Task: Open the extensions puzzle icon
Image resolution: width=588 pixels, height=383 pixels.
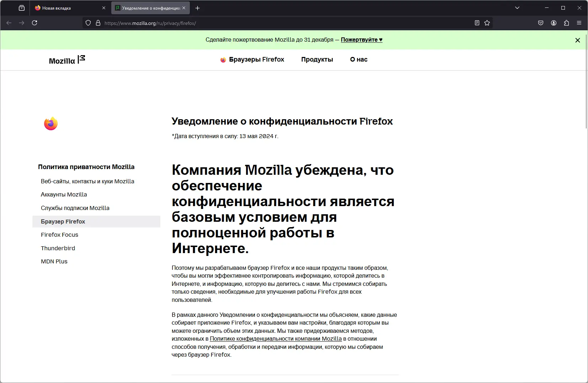Action: (566, 23)
